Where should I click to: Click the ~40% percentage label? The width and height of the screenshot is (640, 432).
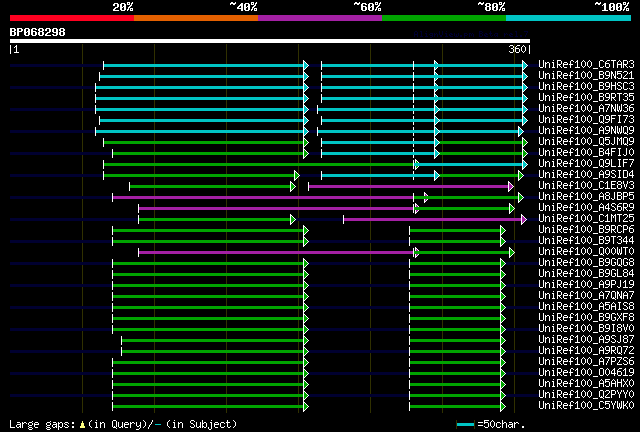click(243, 7)
